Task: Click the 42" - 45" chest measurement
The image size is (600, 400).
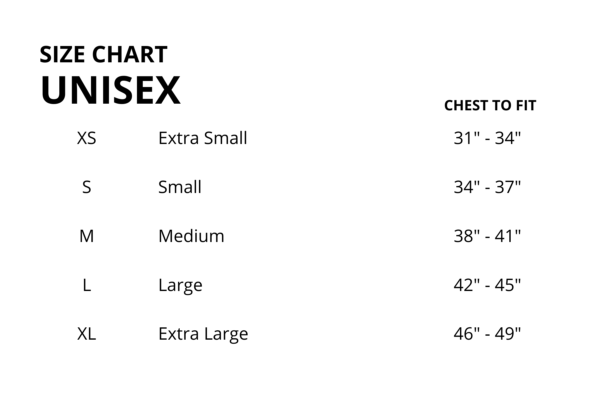Action: 487,285
